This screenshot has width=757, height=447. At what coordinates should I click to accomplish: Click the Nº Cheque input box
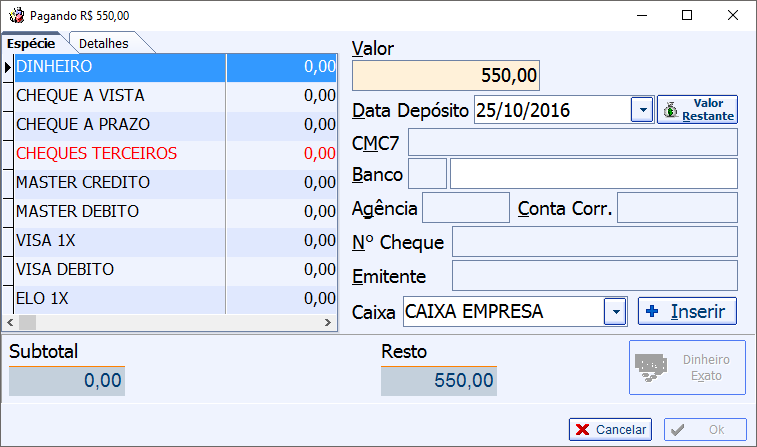coord(595,242)
